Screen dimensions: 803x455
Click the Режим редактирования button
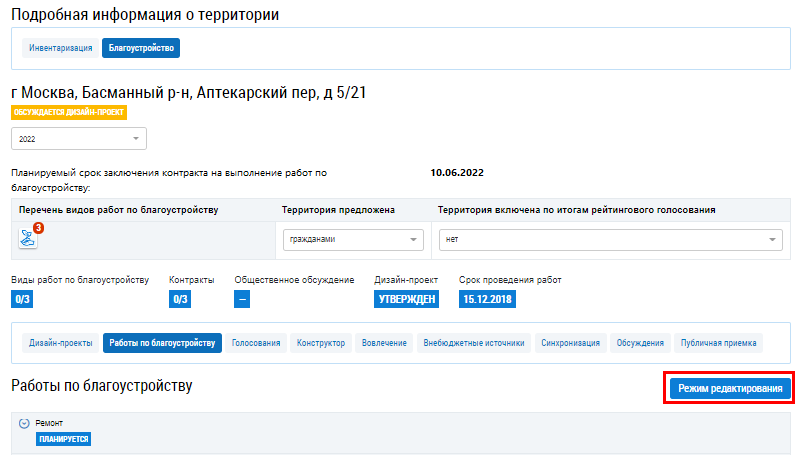pyautogui.click(x=730, y=388)
